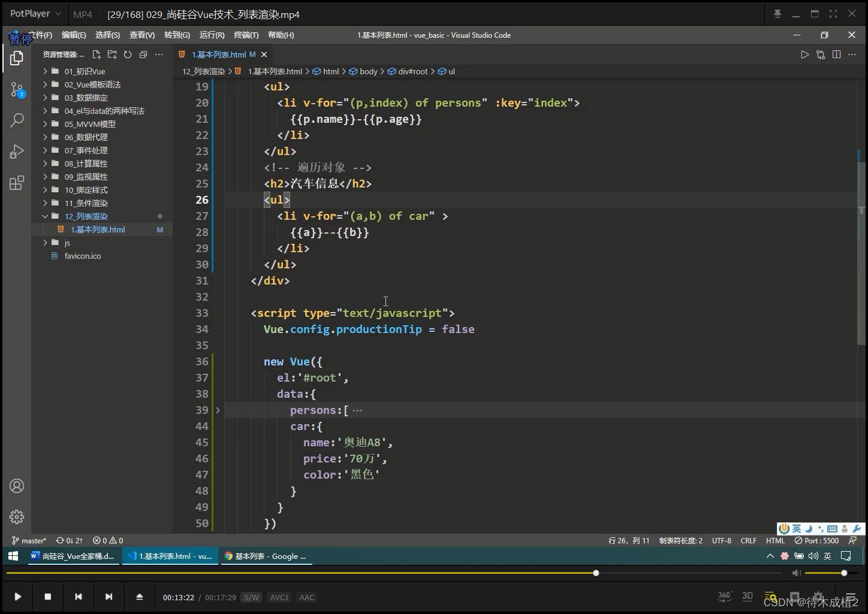Open the 运行(R) menu
The height and width of the screenshot is (614, 868).
pyautogui.click(x=212, y=35)
